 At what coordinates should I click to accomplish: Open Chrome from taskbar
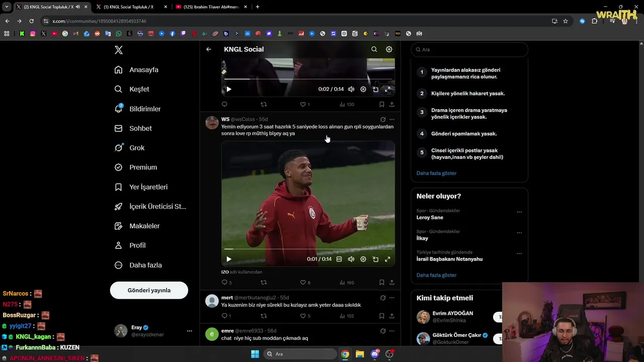coord(345,354)
